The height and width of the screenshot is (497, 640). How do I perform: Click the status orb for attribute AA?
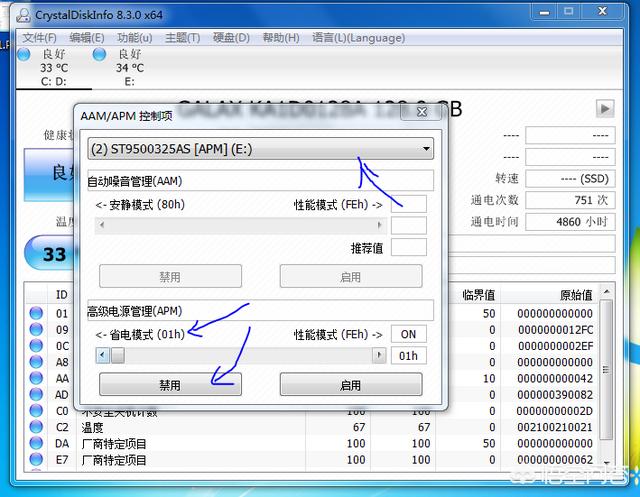[36, 378]
